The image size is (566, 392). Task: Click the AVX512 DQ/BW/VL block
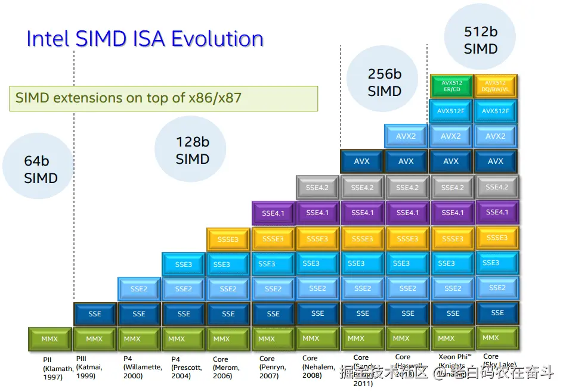pos(496,85)
